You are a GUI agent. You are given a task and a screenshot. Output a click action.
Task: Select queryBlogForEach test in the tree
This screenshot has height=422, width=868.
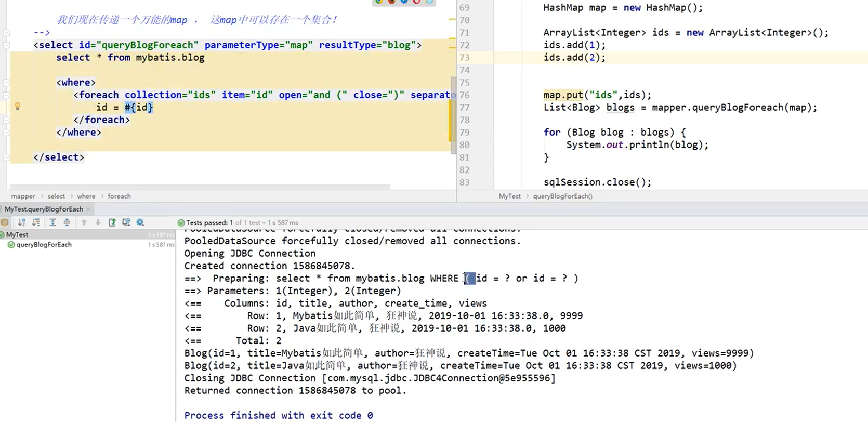click(44, 245)
